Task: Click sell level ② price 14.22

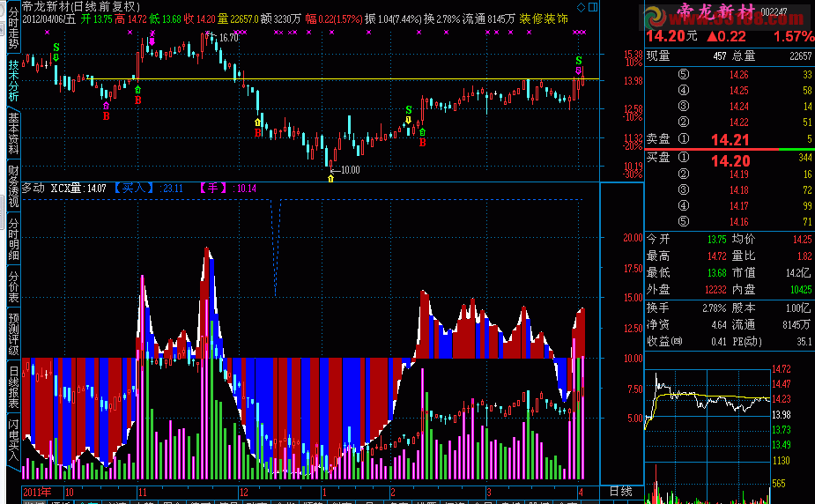Action: coord(738,122)
